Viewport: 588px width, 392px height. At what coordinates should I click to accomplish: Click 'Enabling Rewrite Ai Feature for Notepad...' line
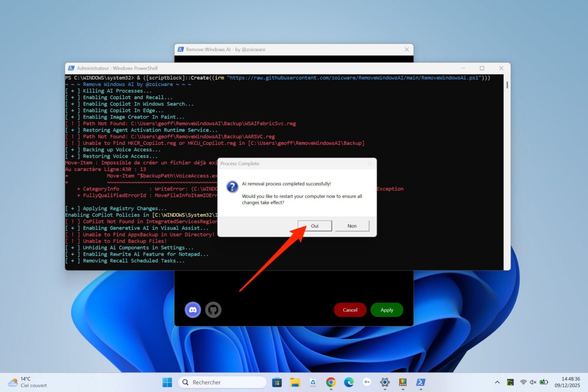tap(137, 254)
